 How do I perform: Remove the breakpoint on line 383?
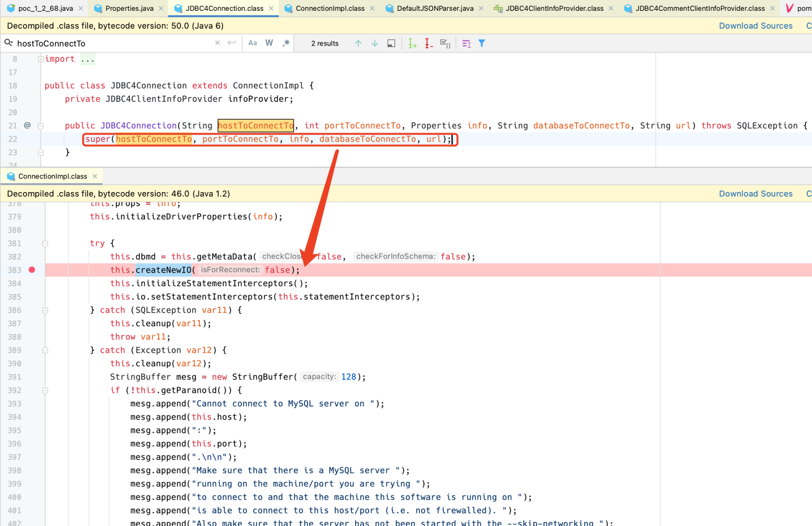[32, 270]
